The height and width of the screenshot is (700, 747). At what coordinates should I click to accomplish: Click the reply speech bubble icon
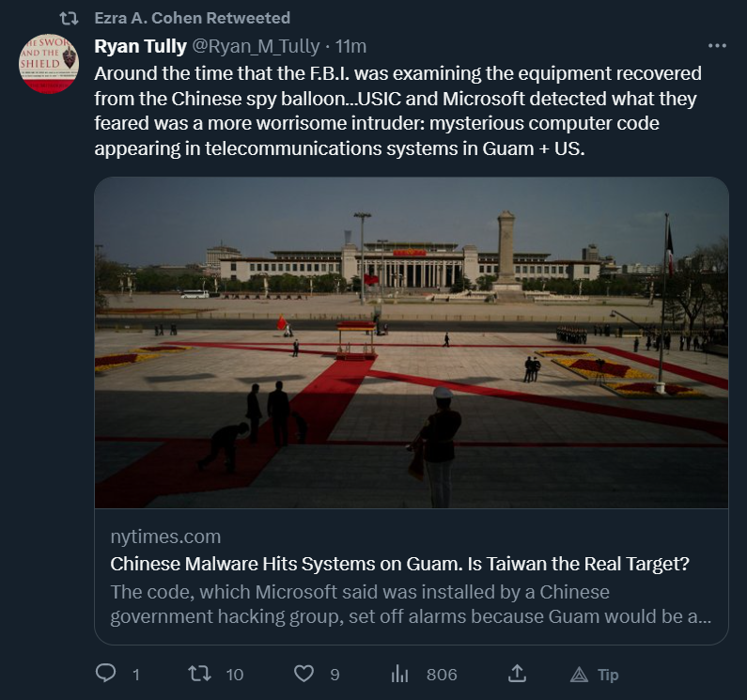[106, 674]
